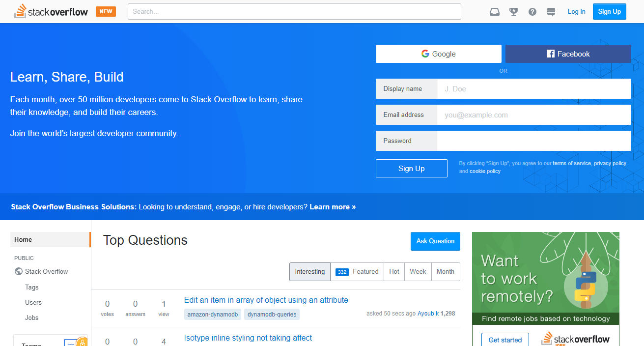Click Get started in jobs ad
This screenshot has width=644, height=346.
[x=505, y=340]
